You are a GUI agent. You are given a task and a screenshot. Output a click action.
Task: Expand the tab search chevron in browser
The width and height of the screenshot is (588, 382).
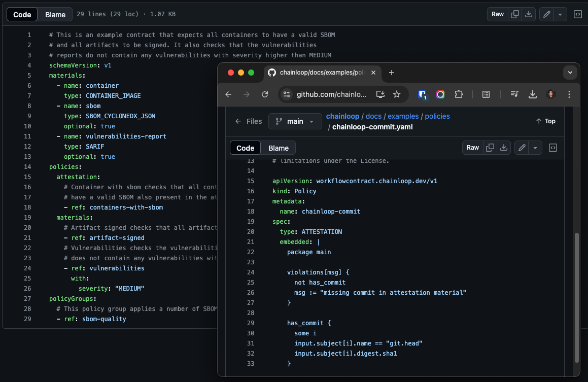570,73
